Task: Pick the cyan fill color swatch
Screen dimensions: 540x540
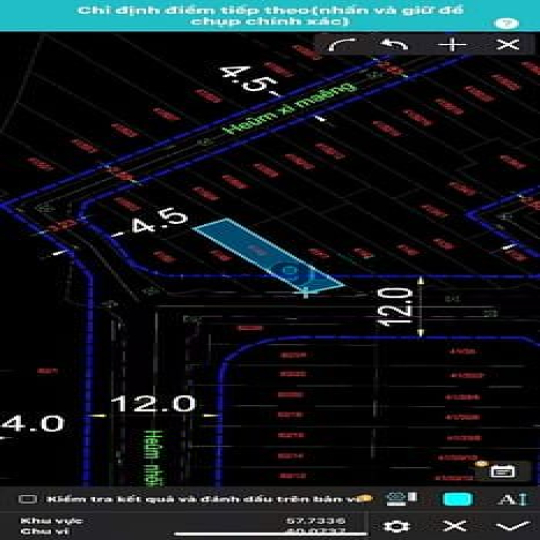Action: 457,499
